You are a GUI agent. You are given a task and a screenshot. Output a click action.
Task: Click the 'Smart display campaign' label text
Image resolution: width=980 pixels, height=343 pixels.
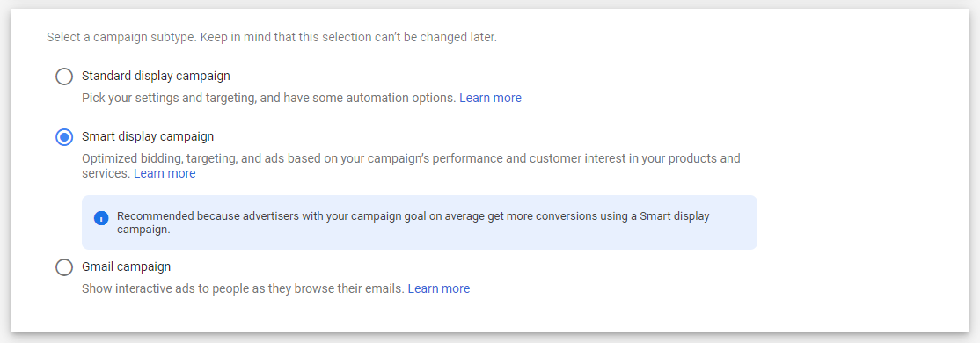click(x=148, y=136)
